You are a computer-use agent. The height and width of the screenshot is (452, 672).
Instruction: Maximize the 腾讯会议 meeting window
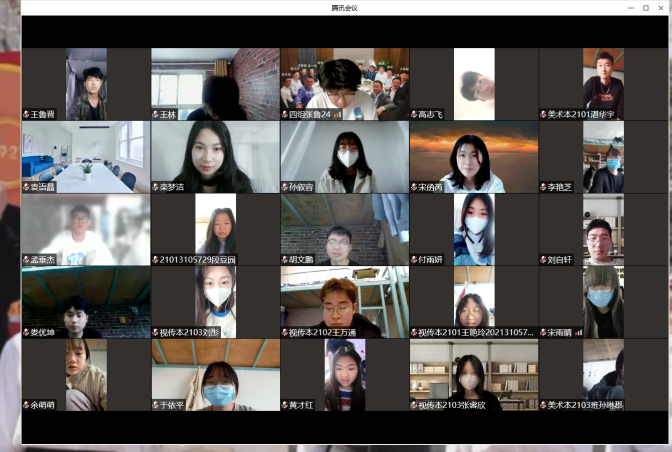645,8
